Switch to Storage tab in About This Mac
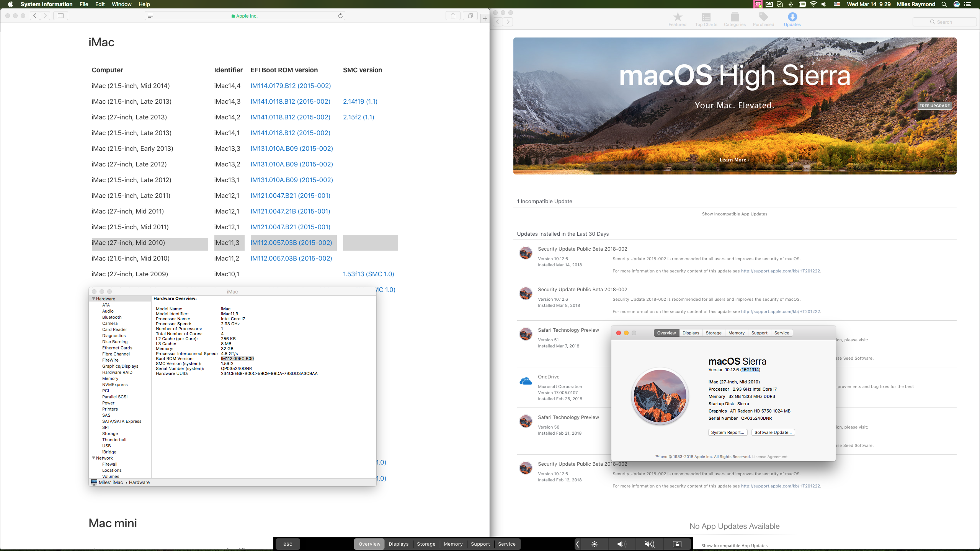This screenshot has width=980, height=551. [714, 333]
